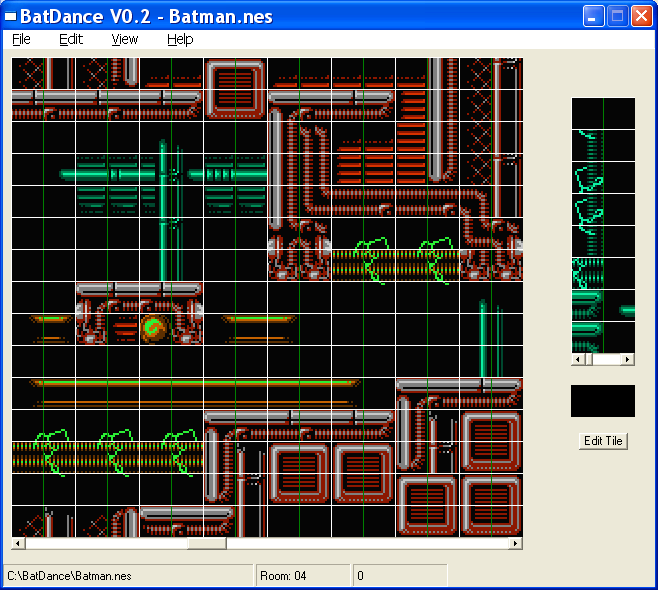Screen dimensions: 658x590
Task: Open the Help menu
Action: click(180, 39)
